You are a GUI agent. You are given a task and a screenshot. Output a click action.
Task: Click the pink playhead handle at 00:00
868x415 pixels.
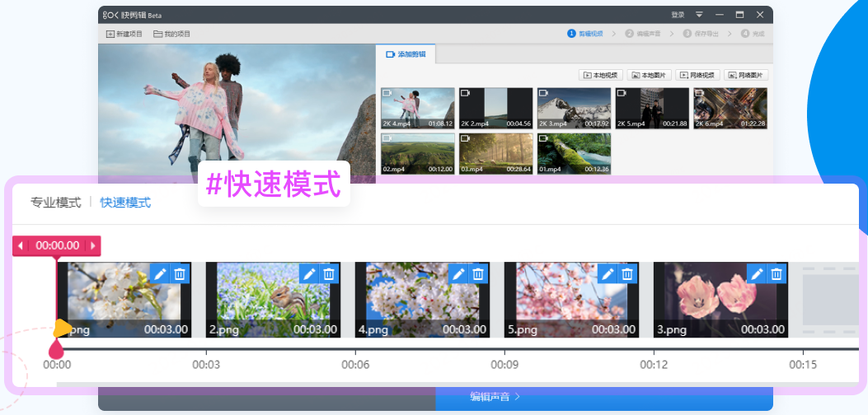(56, 349)
